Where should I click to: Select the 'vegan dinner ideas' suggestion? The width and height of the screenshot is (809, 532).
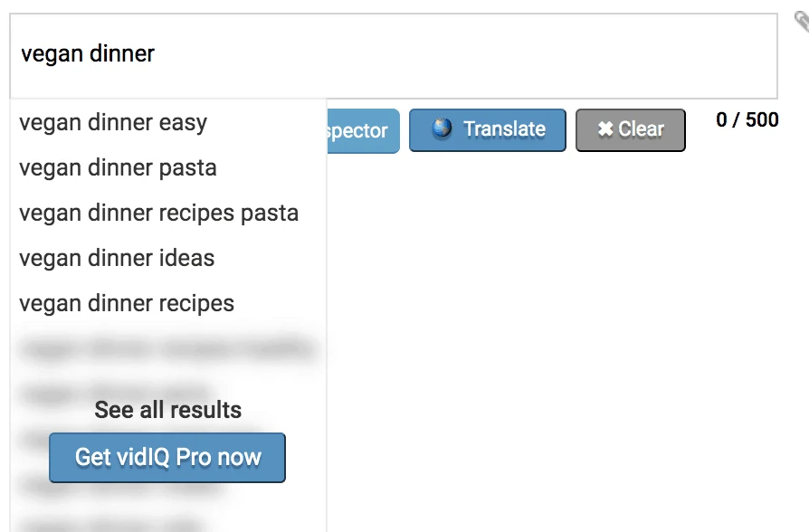[116, 258]
